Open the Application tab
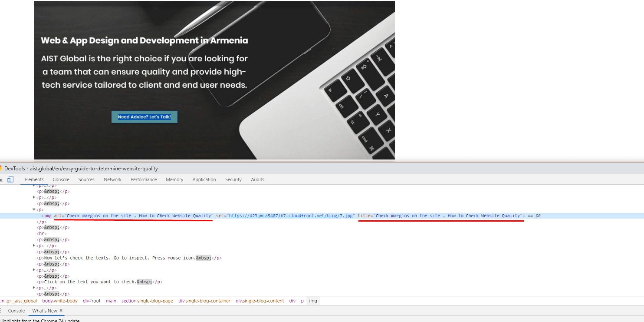 [x=204, y=179]
